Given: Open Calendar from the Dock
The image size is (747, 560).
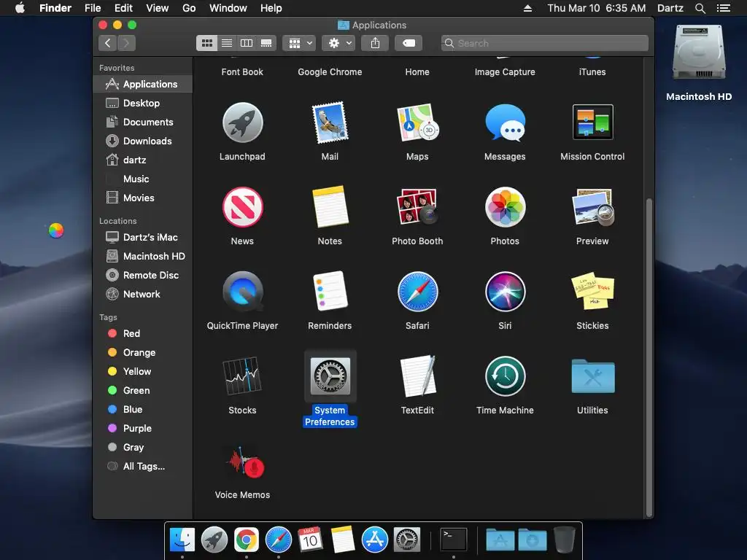Looking at the screenshot, I should point(310,540).
